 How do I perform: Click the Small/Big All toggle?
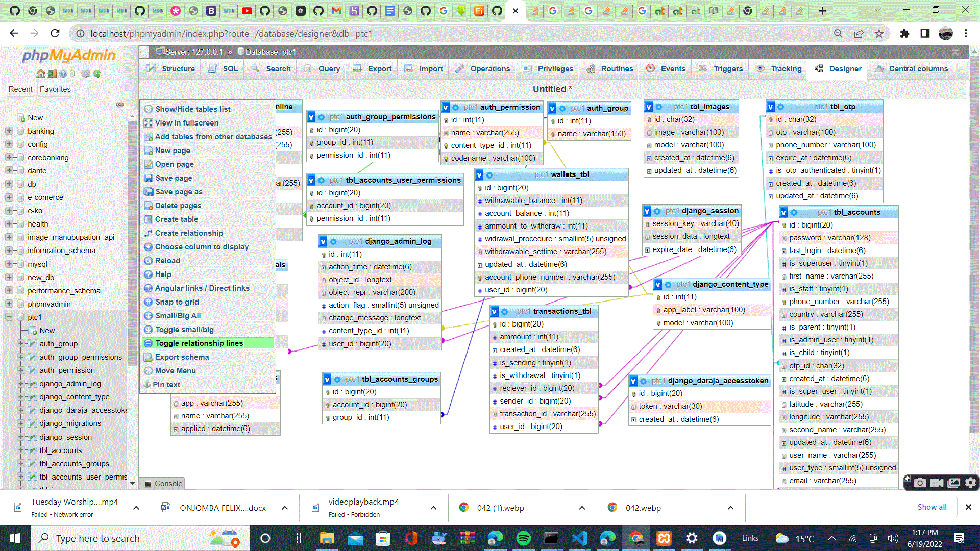click(178, 315)
